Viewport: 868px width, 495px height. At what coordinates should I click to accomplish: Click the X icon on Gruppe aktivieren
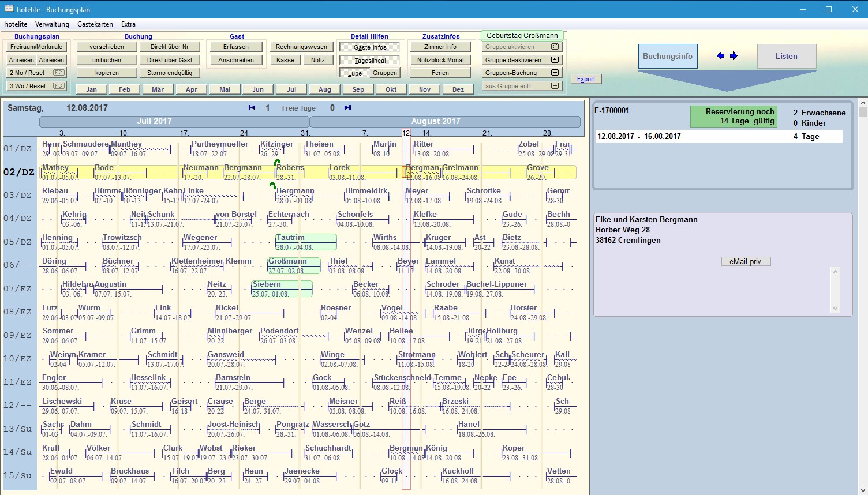555,47
